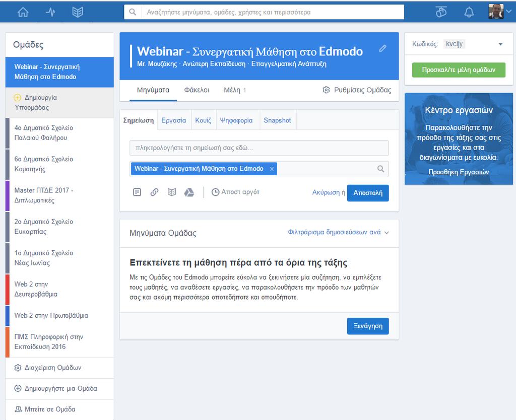
Task: Open group 2ο Δημοτικό Σχολείο Ευκαρπίας
Action: point(59,227)
